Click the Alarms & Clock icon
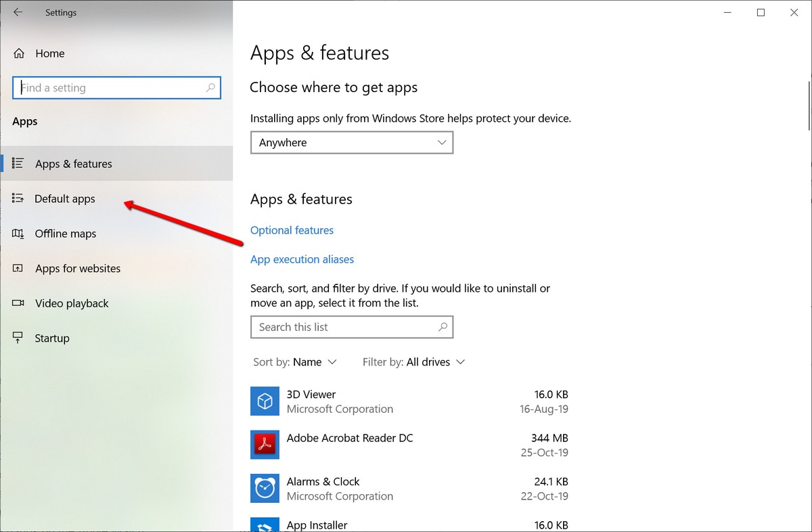The width and height of the screenshot is (812, 532). tap(265, 488)
